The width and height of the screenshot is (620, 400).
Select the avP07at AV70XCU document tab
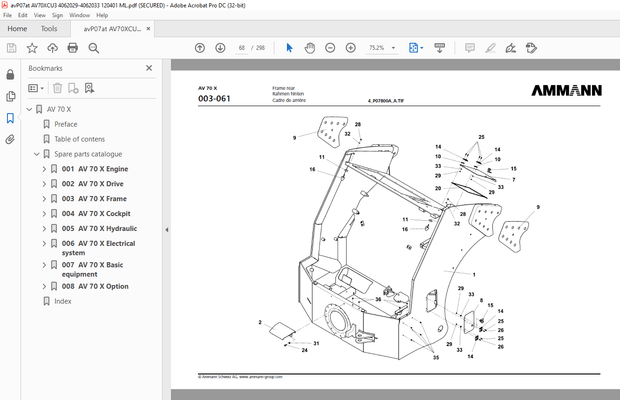click(112, 29)
